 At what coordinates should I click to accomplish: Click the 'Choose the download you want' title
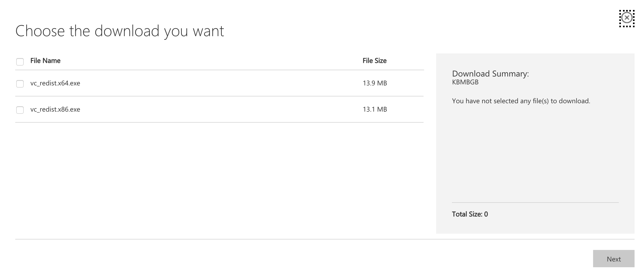[120, 31]
